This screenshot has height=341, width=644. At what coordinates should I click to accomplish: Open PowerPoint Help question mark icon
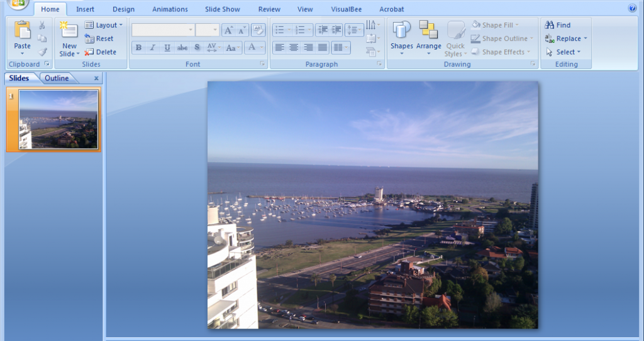[632, 9]
